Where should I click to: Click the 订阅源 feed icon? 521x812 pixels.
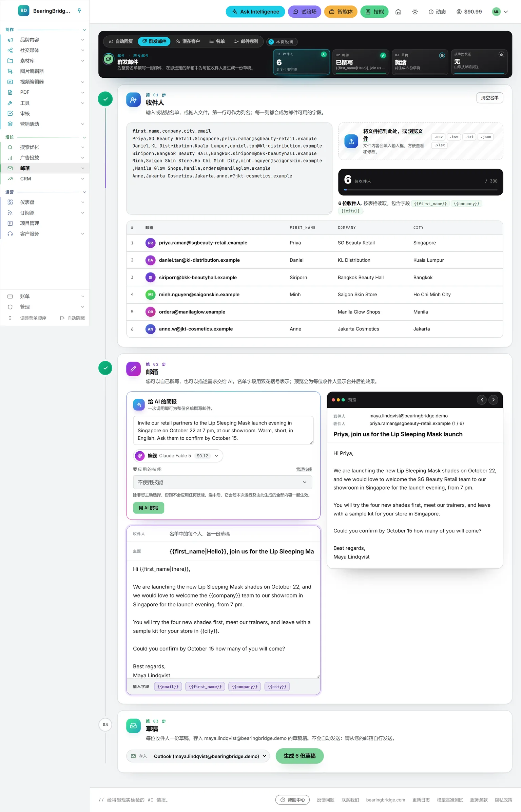tap(10, 213)
